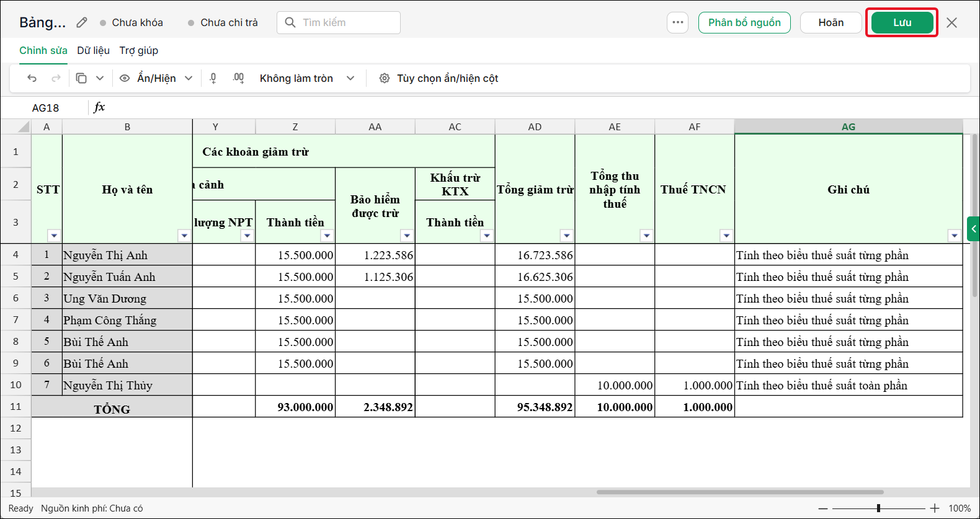Click the zoom slider handle
The image size is (980, 519).
pyautogui.click(x=878, y=508)
